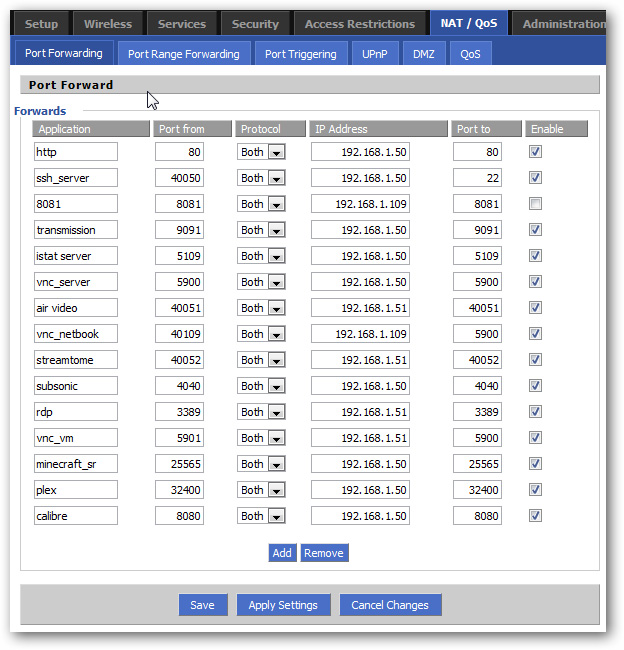
Task: Open the Administration tab
Action: coord(559,24)
